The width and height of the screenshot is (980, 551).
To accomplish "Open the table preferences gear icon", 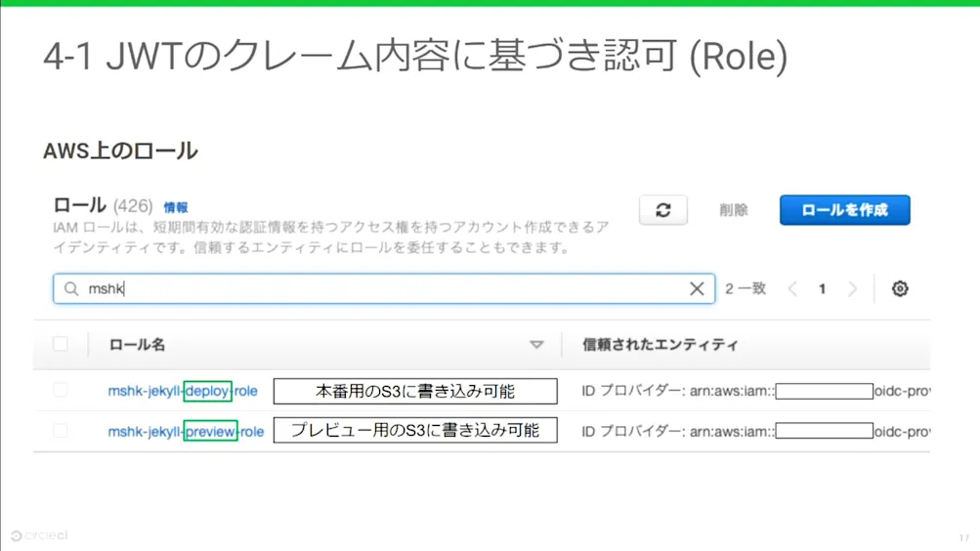I will (900, 288).
